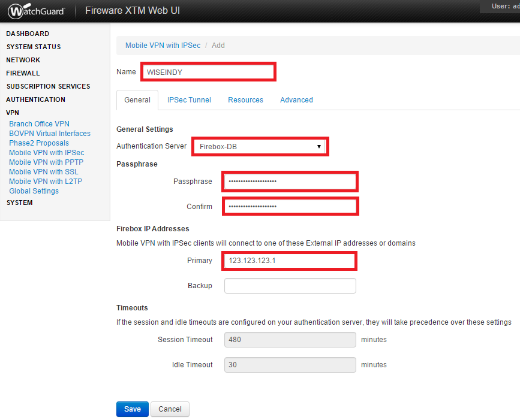This screenshot has height=420, width=520.
Task: Go to Branch Office VPN
Action: tap(39, 124)
